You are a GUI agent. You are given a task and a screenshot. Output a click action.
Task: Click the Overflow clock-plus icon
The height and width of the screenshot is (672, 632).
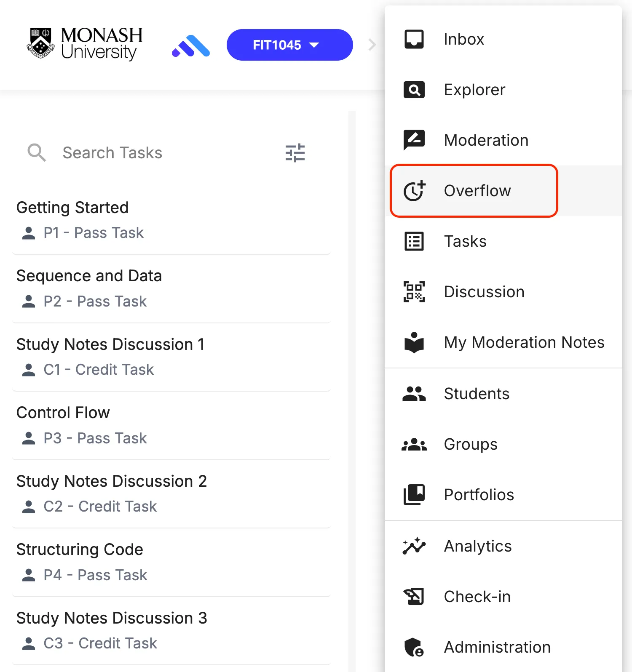pos(415,191)
